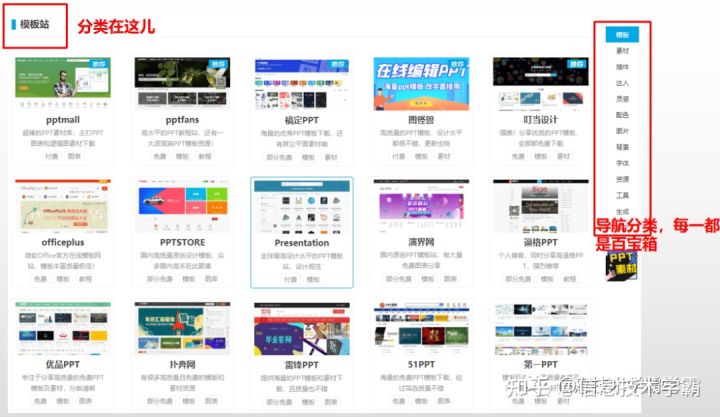The width and height of the screenshot is (720, 417).
Task: Open the pptfans site thumbnail
Action: (x=182, y=83)
